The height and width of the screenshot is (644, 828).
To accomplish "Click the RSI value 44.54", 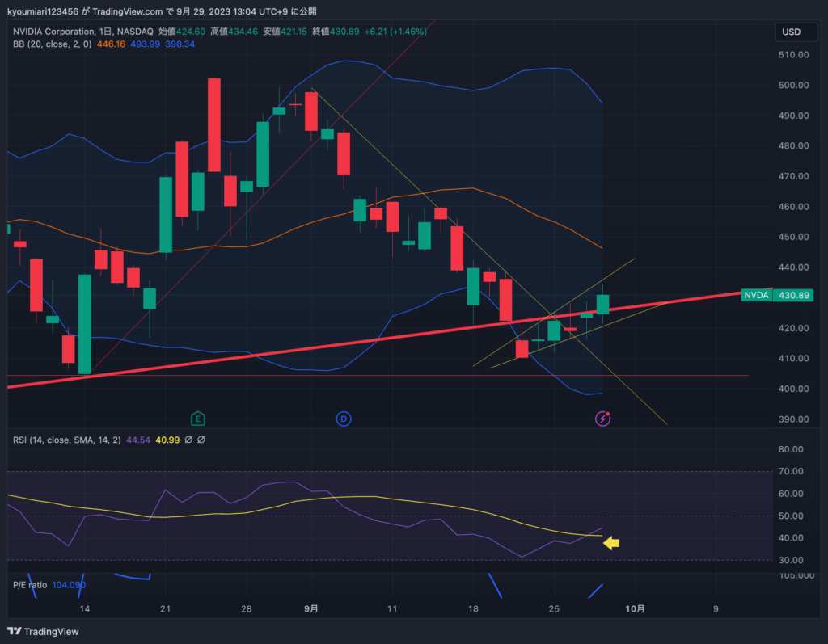I will (x=137, y=440).
